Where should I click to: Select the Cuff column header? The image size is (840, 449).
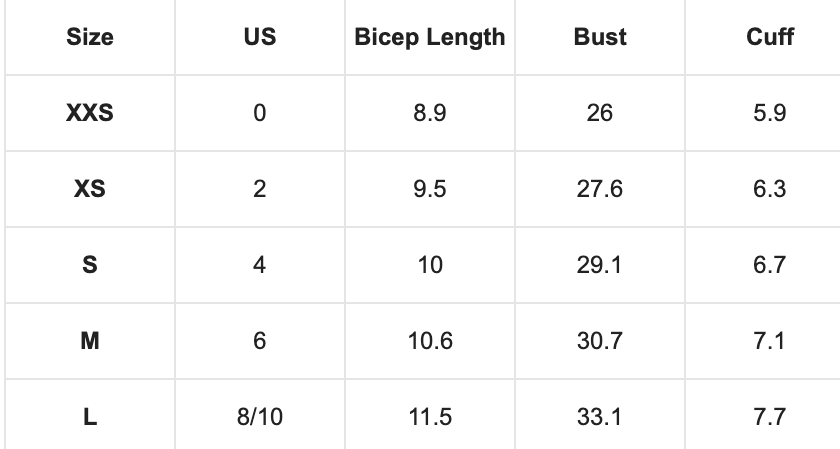[x=770, y=38]
